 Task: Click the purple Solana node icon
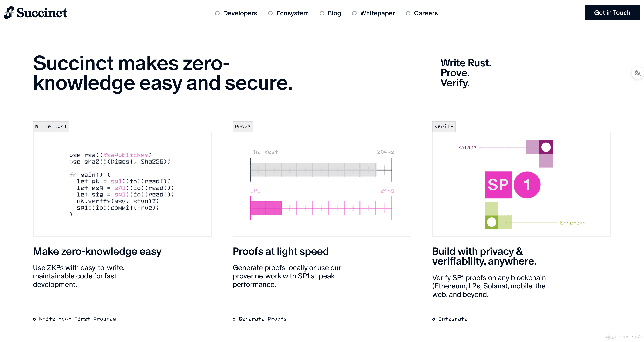click(x=546, y=147)
